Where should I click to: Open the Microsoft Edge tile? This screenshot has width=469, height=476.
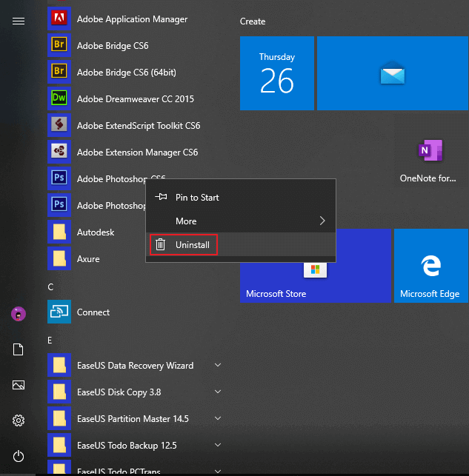pos(430,267)
